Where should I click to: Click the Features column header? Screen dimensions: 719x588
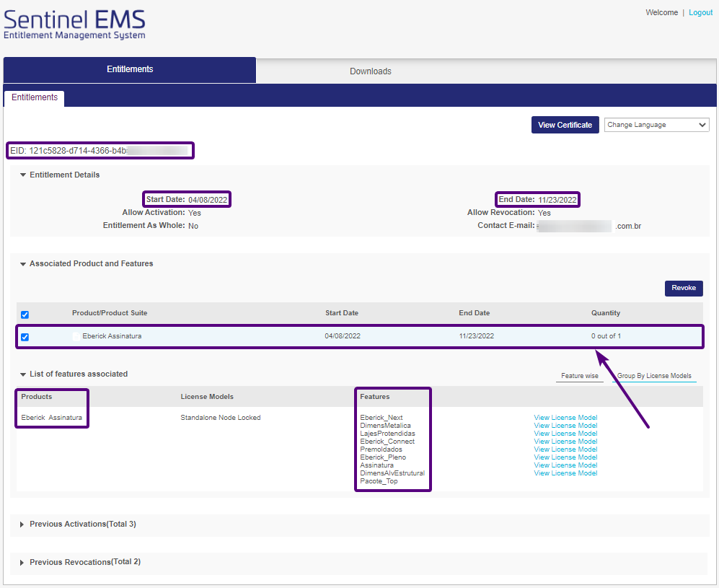(374, 397)
